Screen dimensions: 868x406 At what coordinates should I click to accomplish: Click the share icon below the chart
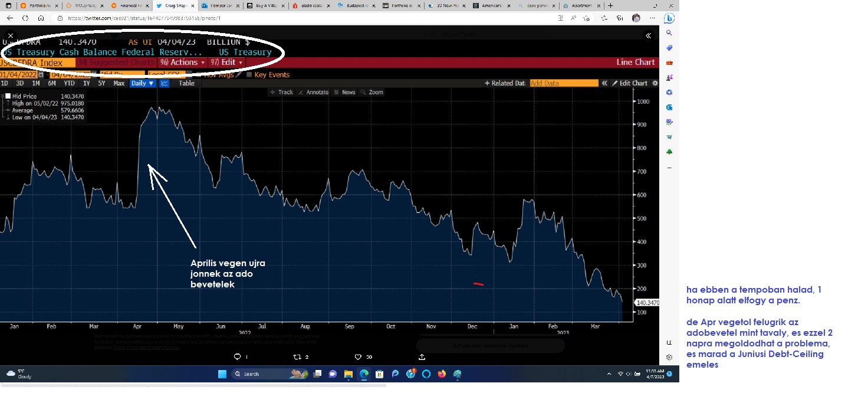[x=422, y=357]
